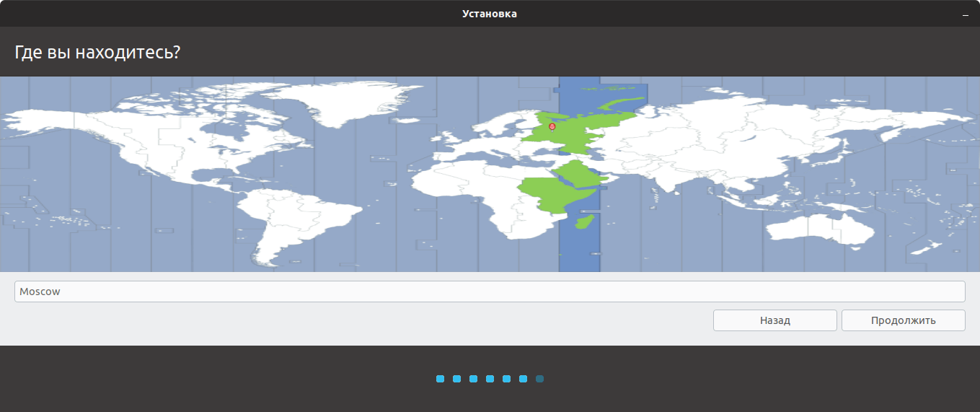Click the first progress dot indicator
This screenshot has height=412, width=980.
[440, 379]
